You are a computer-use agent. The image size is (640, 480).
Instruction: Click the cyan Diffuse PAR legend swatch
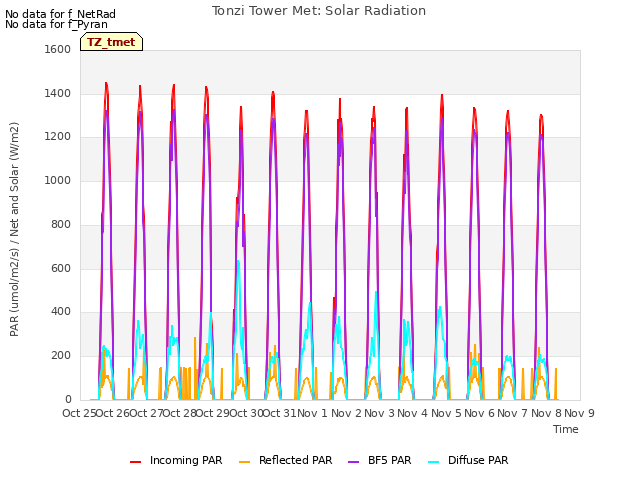pyautogui.click(x=434, y=462)
